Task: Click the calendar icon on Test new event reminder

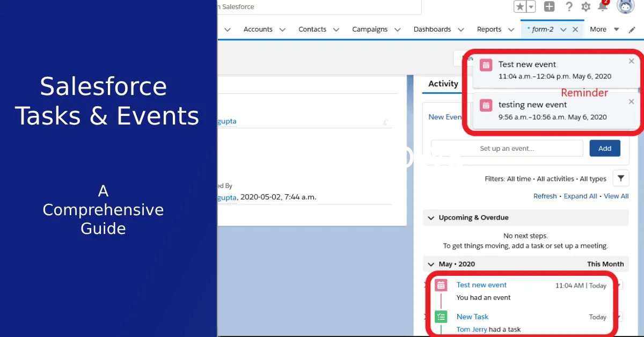Action: (x=486, y=65)
